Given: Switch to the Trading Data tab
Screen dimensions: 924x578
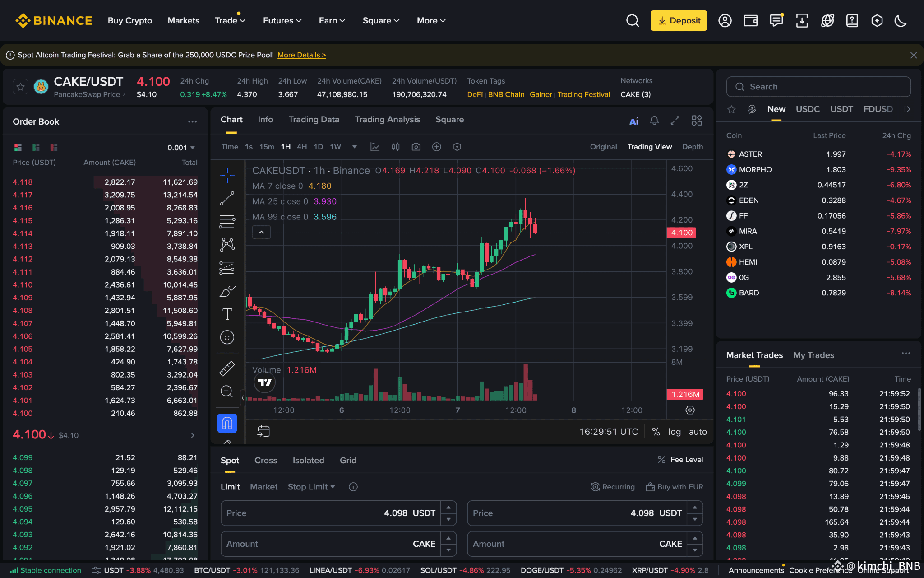Looking at the screenshot, I should pyautogui.click(x=314, y=120).
